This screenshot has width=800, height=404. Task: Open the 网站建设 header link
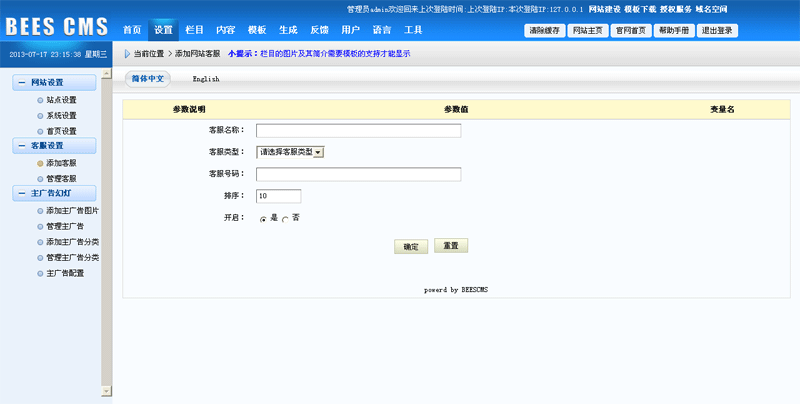point(605,9)
